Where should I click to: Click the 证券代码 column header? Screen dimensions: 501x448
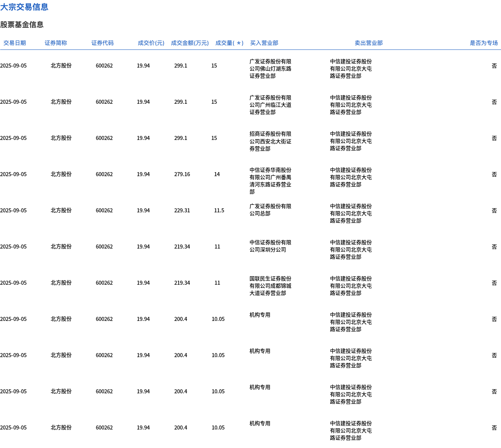tap(103, 43)
